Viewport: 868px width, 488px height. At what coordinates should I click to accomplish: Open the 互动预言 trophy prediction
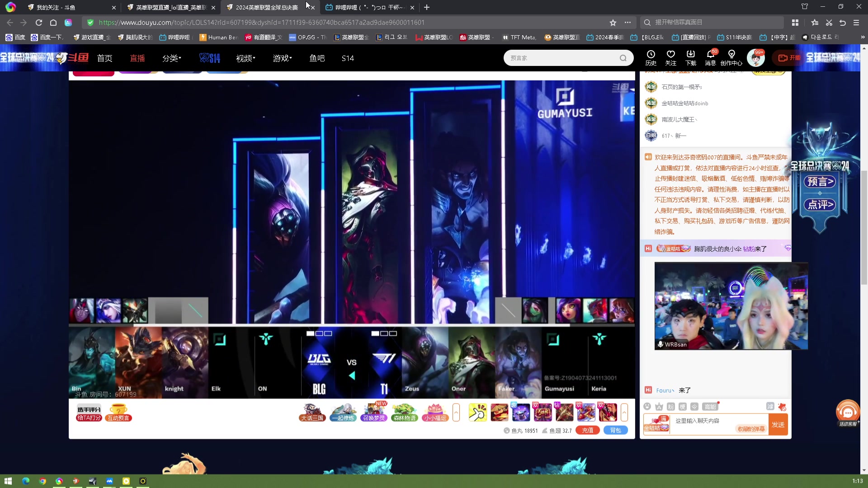118,413
